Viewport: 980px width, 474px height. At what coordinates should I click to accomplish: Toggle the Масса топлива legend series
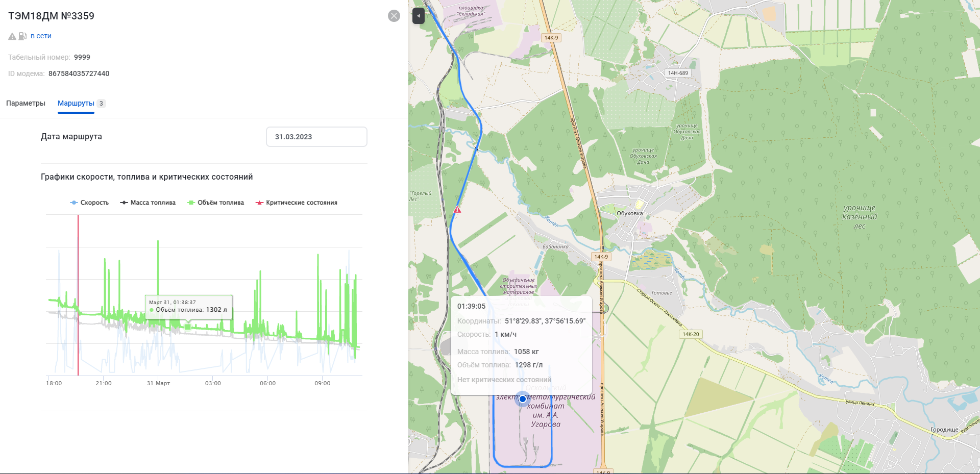148,203
